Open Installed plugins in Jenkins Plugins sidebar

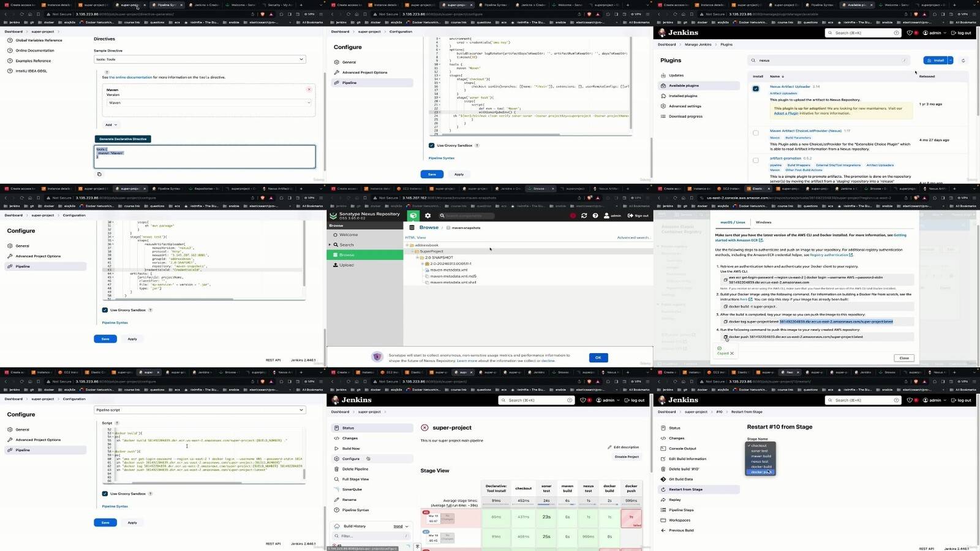click(683, 96)
